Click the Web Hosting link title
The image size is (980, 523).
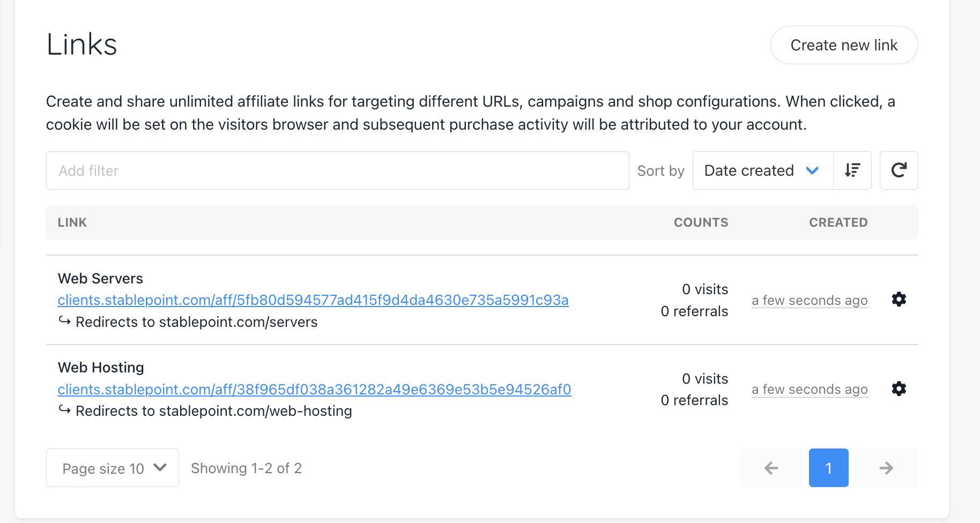click(x=101, y=368)
